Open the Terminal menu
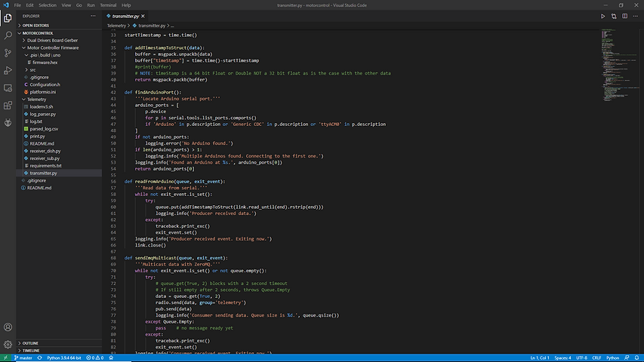The image size is (644, 362). [x=109, y=5]
